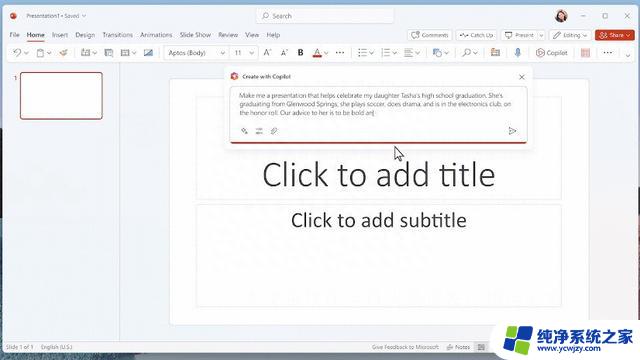Click the New Slide icon

point(85,53)
